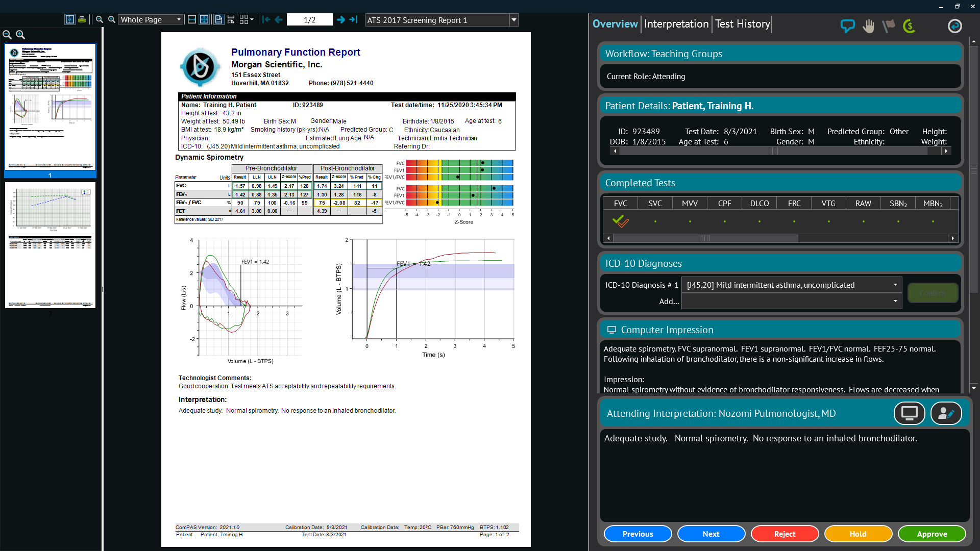The image size is (980, 551).
Task: Click the MBN2 column header
Action: (933, 204)
